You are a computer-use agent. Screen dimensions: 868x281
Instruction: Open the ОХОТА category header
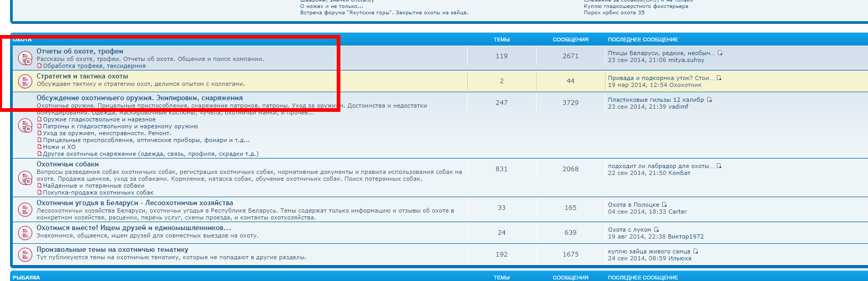22,40
